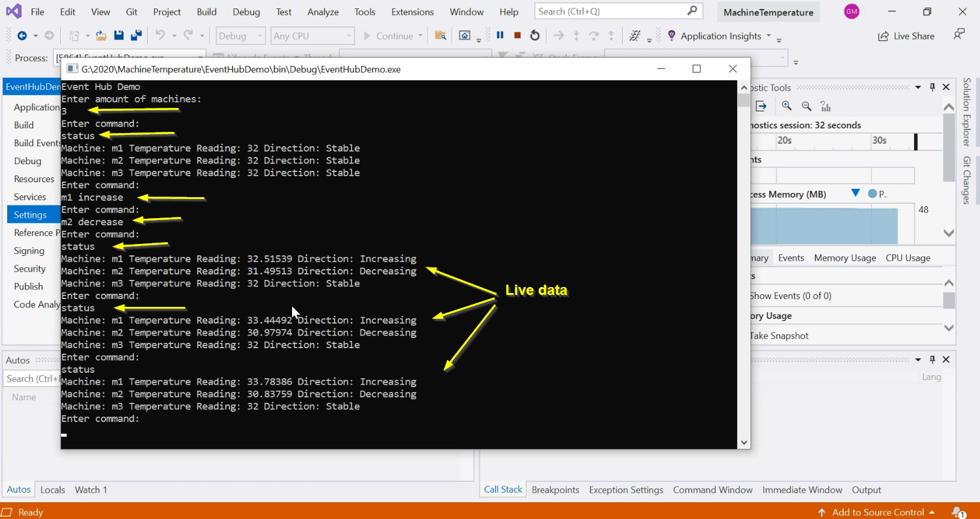Switch to the Locals tab
Screen dimensions: 980x519
tap(53, 490)
